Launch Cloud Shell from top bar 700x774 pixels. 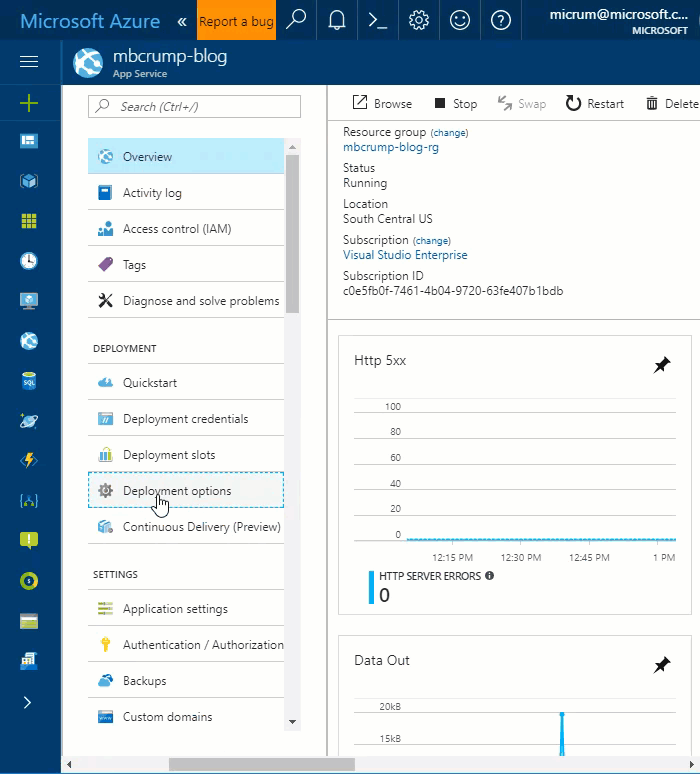pos(378,20)
